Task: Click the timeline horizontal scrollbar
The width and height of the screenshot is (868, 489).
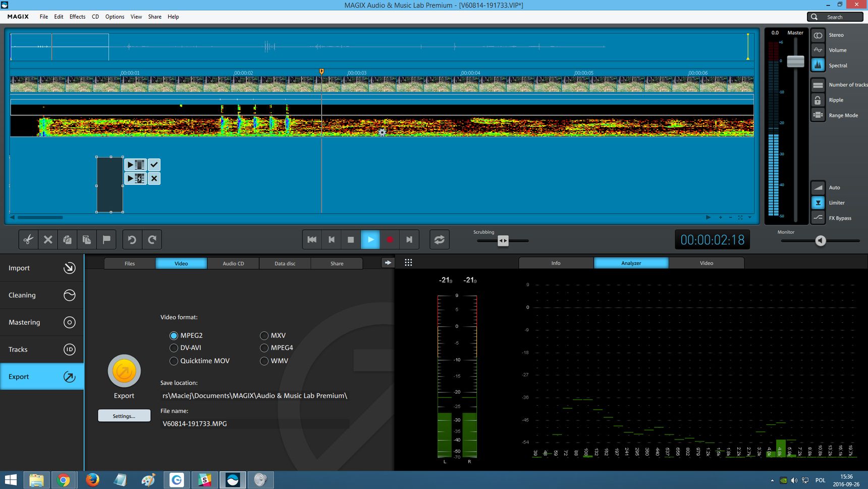Action: [40, 218]
